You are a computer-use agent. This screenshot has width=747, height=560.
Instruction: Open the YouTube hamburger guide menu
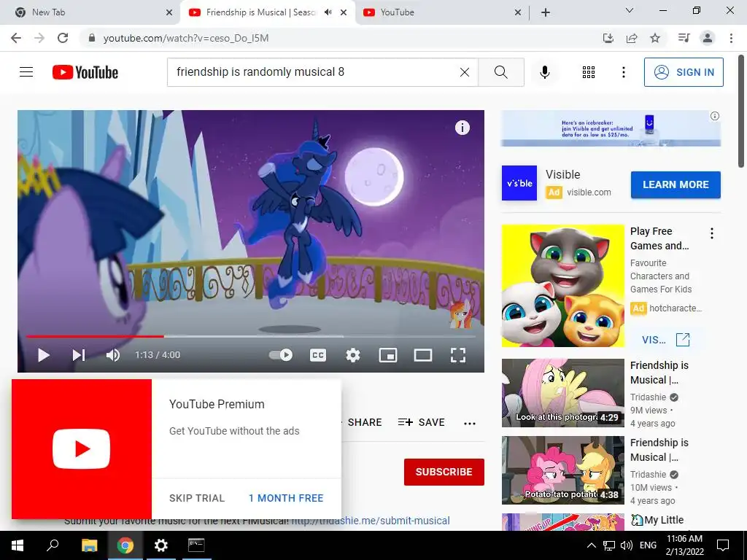(x=26, y=72)
